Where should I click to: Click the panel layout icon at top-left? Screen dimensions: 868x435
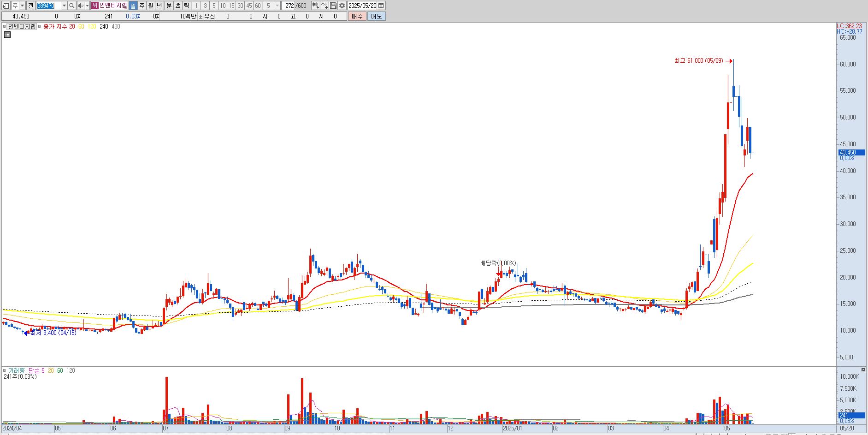6,6
